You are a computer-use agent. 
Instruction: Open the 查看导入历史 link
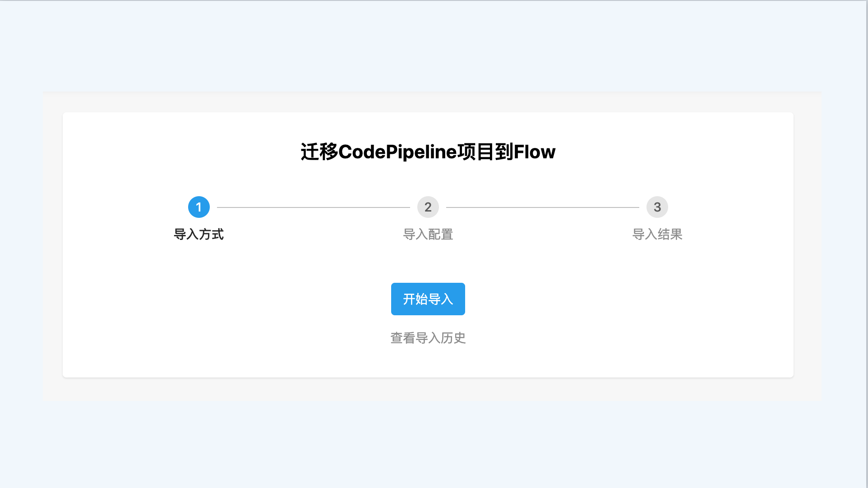click(x=428, y=338)
